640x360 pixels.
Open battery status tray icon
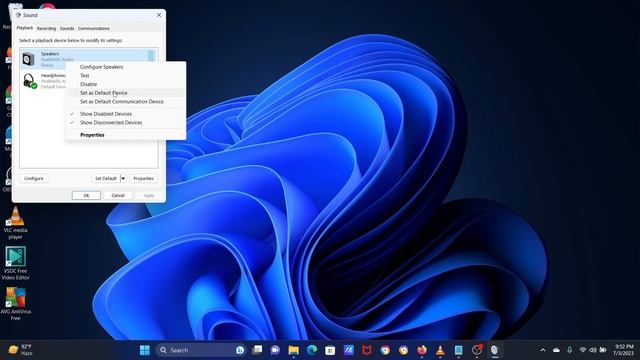tap(603, 350)
